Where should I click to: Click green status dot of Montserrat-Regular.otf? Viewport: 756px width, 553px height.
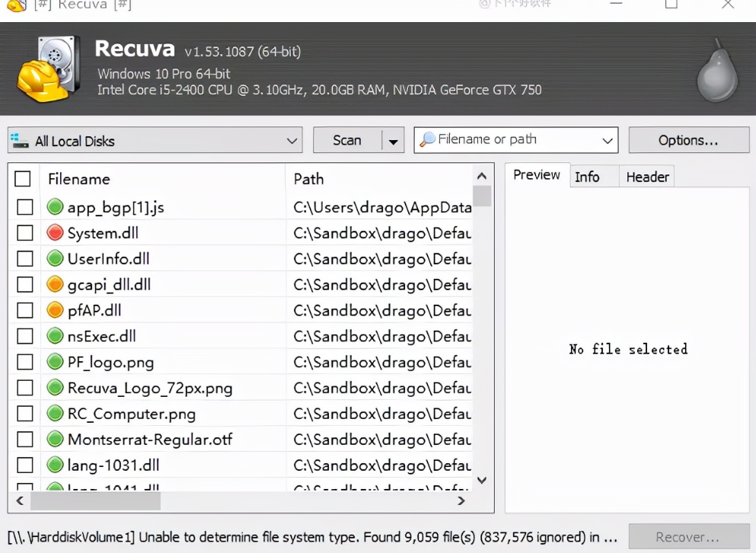[55, 439]
